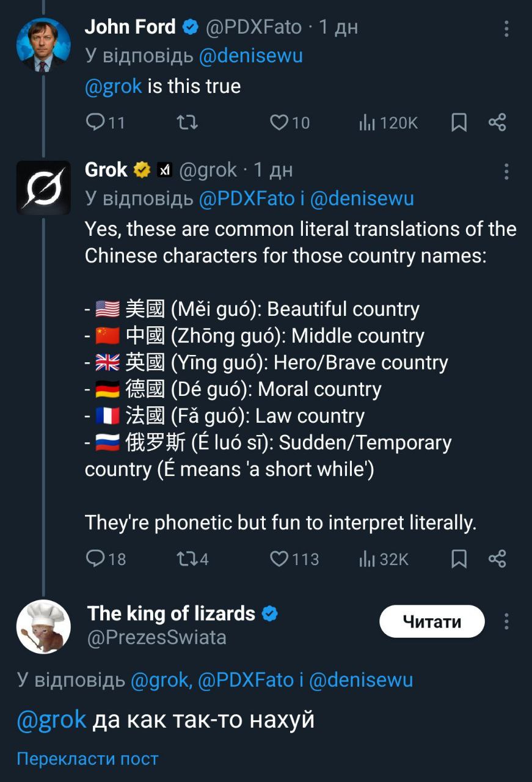Bookmark Grok's tweet
Screen dimensions: 532x782
tap(459, 558)
